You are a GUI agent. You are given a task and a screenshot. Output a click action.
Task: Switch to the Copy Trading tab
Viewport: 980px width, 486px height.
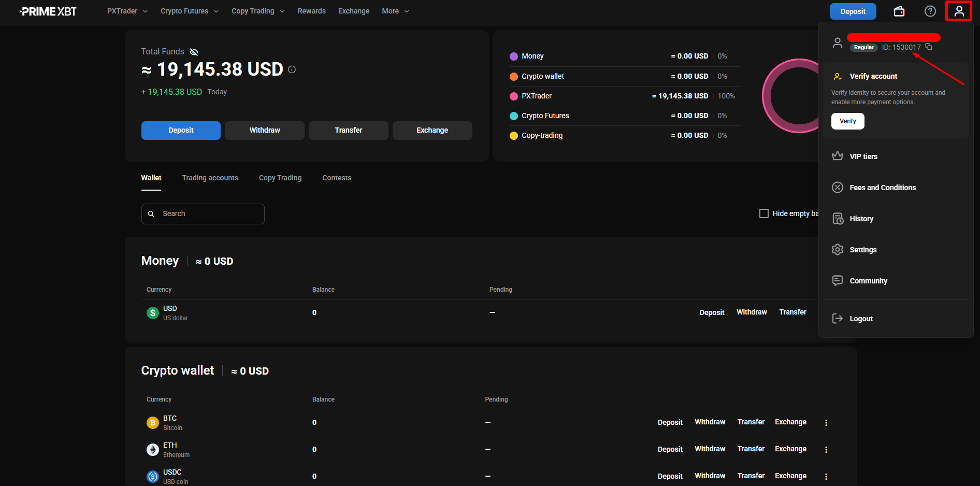pos(280,178)
